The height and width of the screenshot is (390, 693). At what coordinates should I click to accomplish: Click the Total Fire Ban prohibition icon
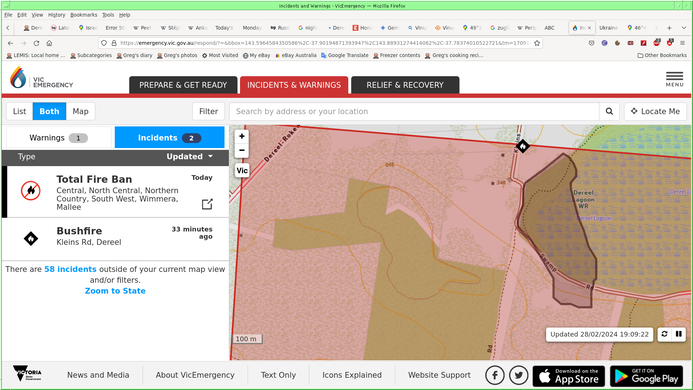30,191
